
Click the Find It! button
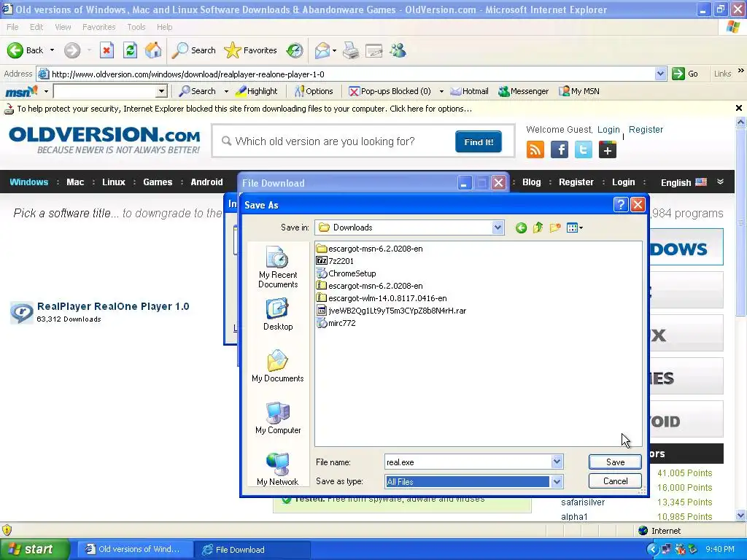pyautogui.click(x=479, y=142)
